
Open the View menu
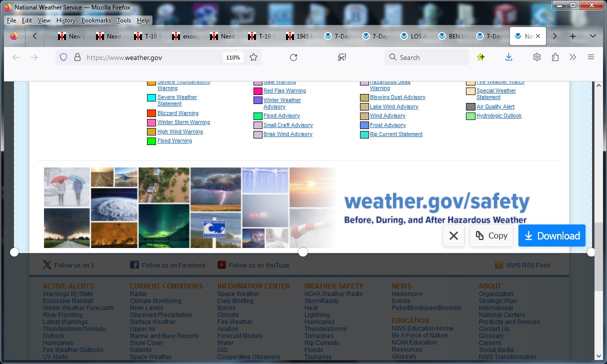(x=44, y=20)
